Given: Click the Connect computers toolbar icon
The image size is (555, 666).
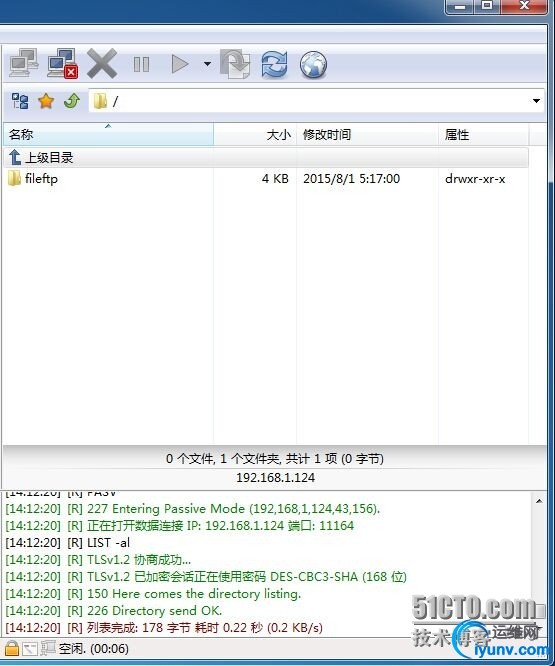Looking at the screenshot, I should pos(24,64).
